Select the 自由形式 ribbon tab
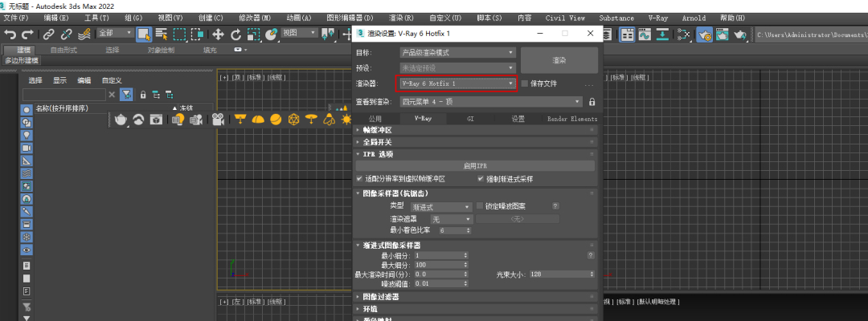 (x=63, y=50)
